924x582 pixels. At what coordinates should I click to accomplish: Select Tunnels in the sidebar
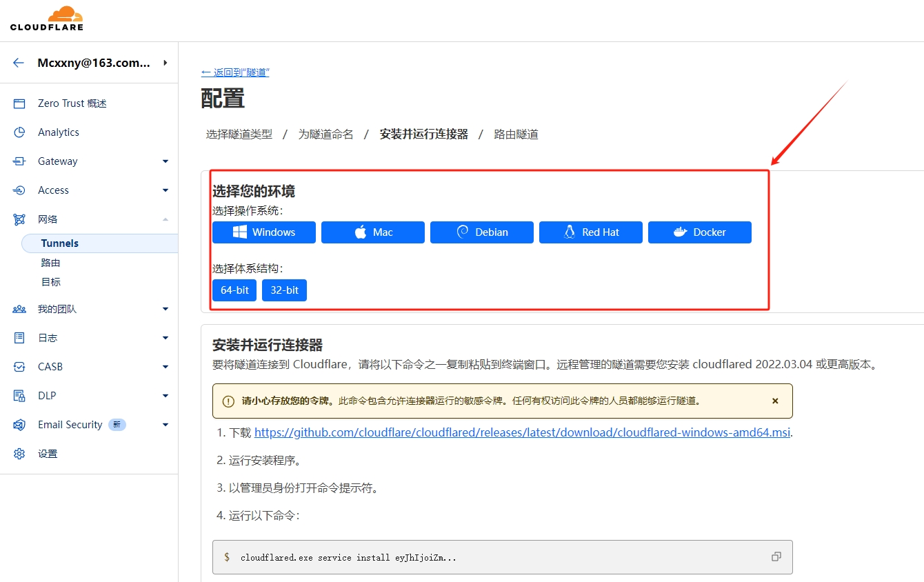(x=99, y=243)
